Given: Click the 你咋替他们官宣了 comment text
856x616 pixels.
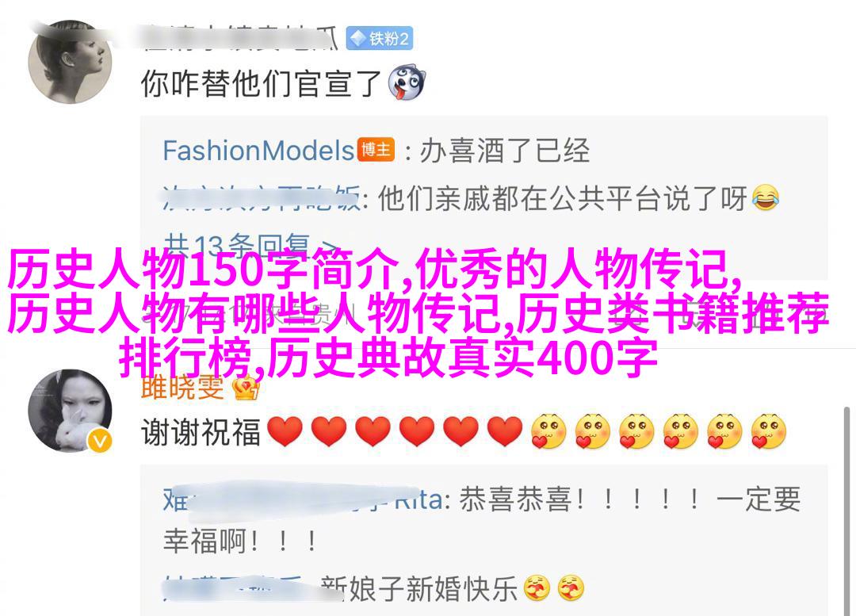Looking at the screenshot, I should (x=261, y=83).
